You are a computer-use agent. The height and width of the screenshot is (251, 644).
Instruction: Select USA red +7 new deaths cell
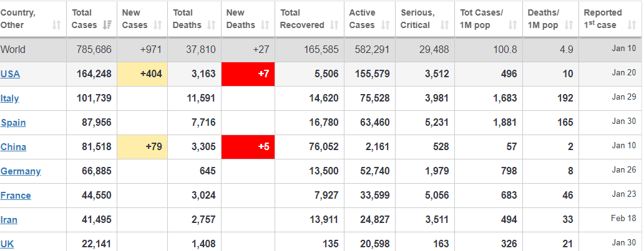pyautogui.click(x=248, y=74)
